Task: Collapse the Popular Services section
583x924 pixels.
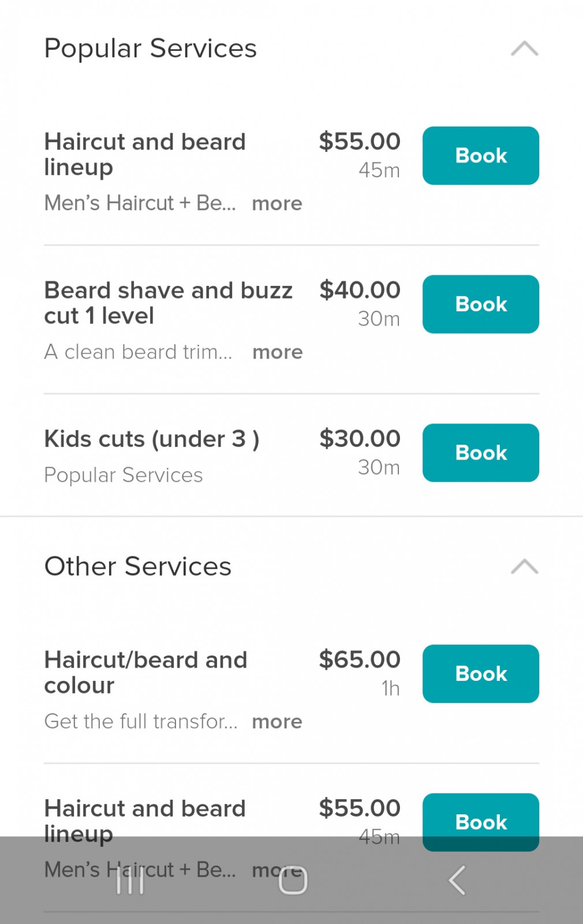Action: [x=524, y=49]
